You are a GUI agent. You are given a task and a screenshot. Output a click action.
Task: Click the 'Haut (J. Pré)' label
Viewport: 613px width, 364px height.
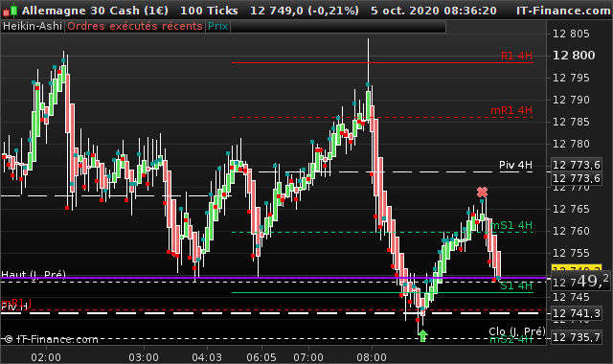click(34, 275)
